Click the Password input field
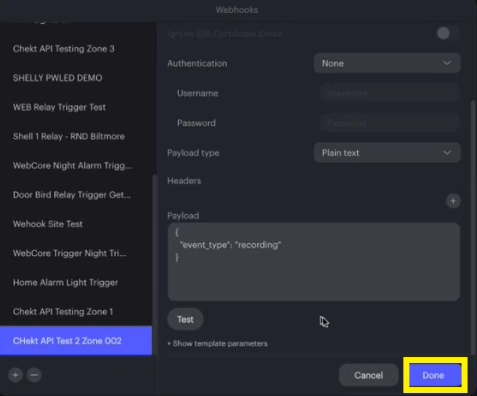 click(x=390, y=123)
